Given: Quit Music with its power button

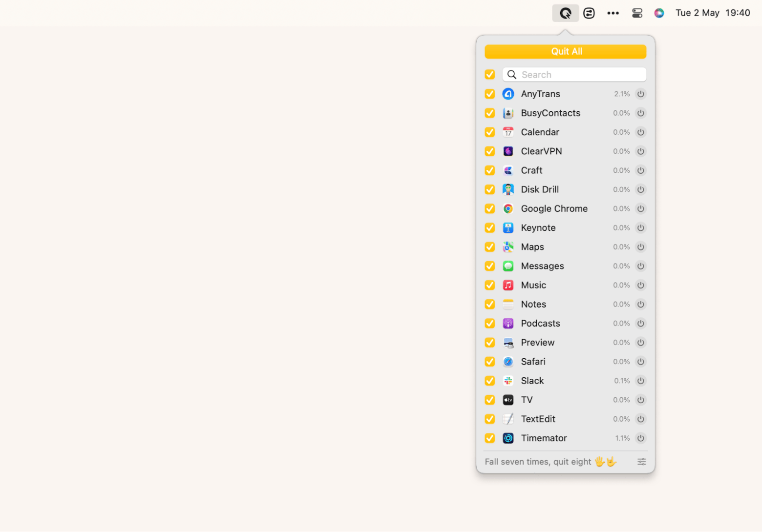Looking at the screenshot, I should [x=640, y=285].
